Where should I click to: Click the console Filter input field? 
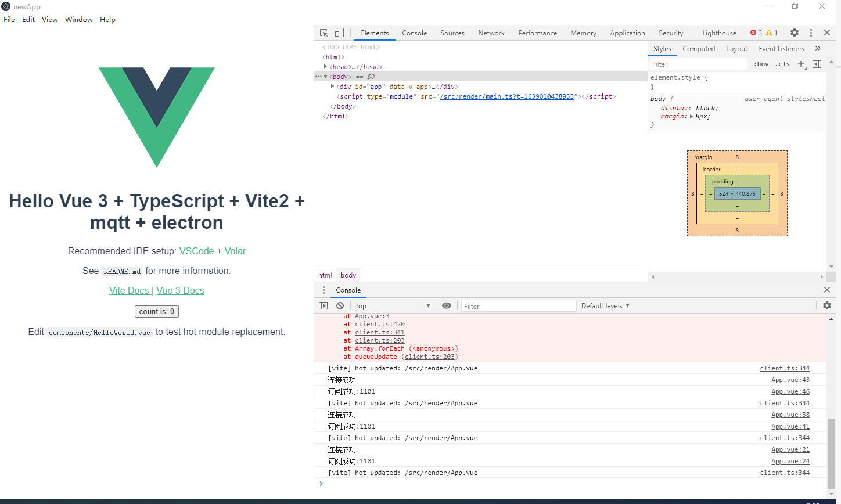click(517, 306)
